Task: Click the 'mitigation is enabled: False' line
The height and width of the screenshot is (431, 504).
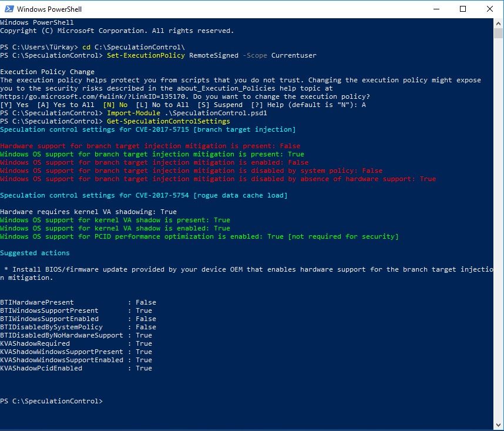Action: (x=154, y=162)
